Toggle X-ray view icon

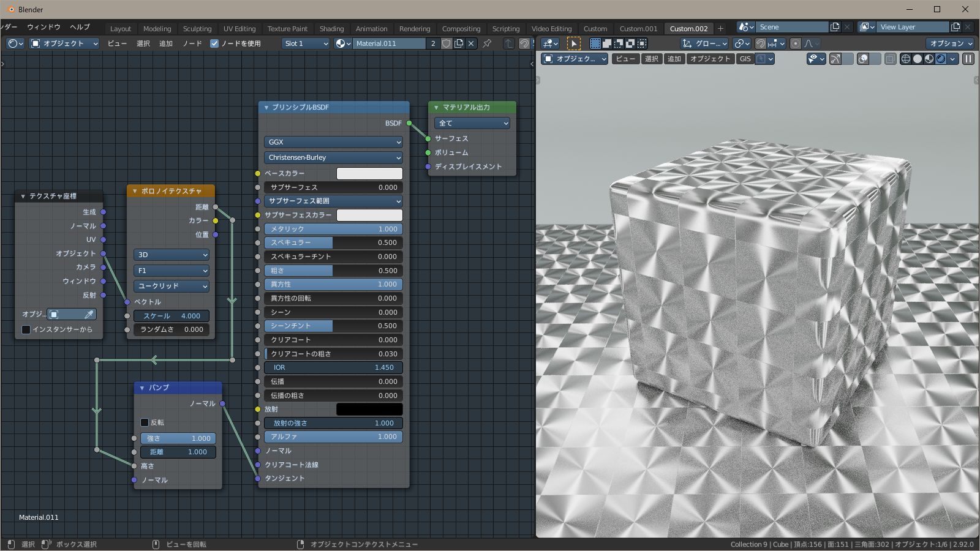click(890, 59)
